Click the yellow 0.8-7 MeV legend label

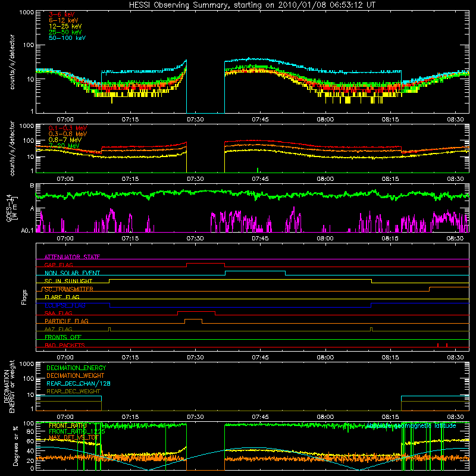pyautogui.click(x=65, y=140)
